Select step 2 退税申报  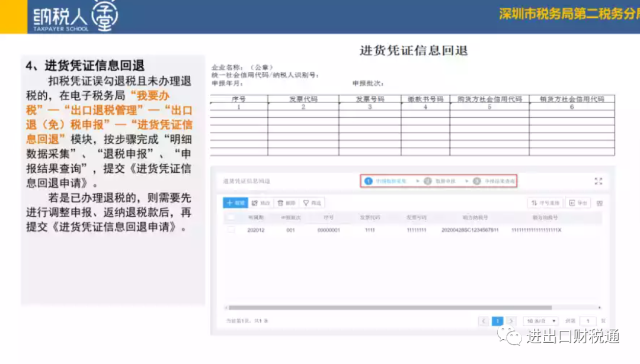(x=440, y=181)
